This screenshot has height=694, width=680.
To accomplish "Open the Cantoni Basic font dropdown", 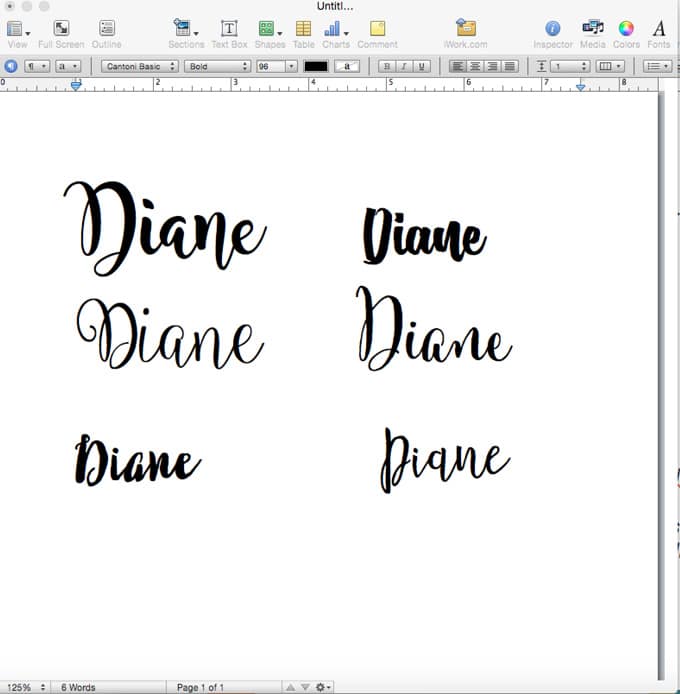I will (x=140, y=66).
